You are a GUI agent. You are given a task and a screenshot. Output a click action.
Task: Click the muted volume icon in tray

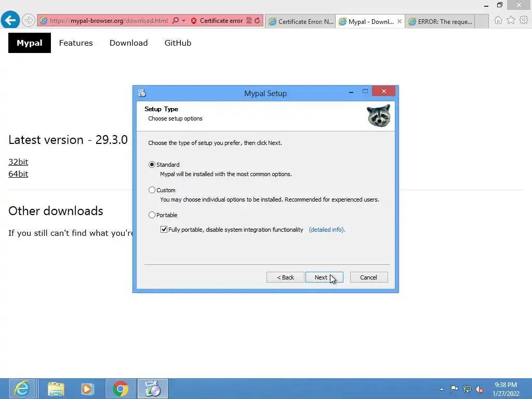coord(480,389)
